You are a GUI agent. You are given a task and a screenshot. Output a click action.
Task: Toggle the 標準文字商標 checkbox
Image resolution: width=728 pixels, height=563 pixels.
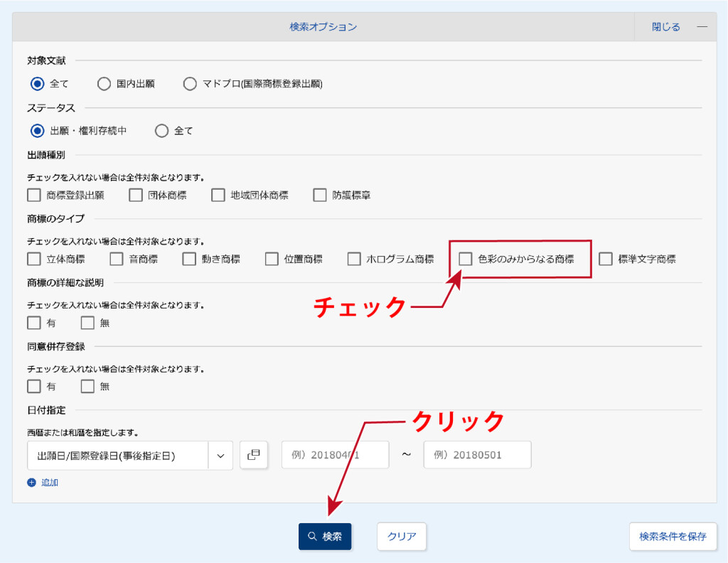coord(606,259)
